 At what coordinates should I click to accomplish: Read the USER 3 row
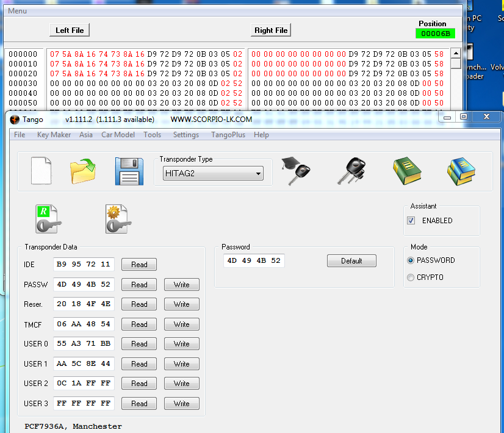pyautogui.click(x=139, y=404)
